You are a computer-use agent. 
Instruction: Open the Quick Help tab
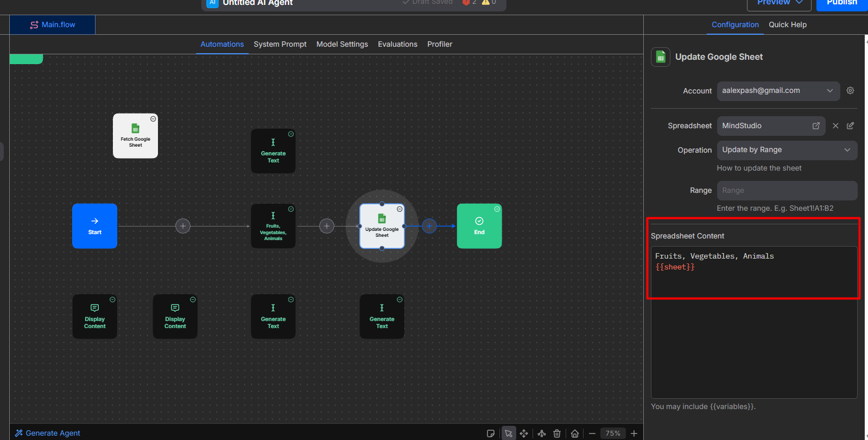(788, 25)
